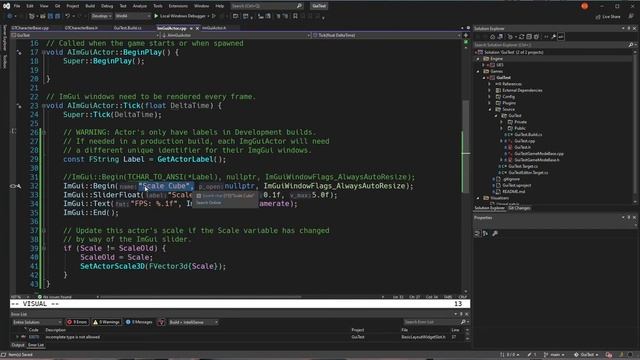Image resolution: width=640 pixels, height=360 pixels.
Task: Switch to the ImGuiActor.h tab
Action: pyautogui.click(x=214, y=28)
